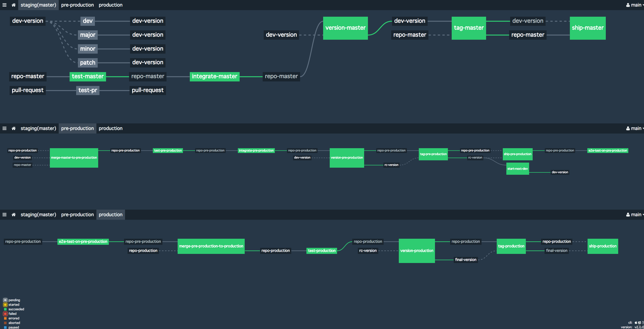
Task: Download the Linux CLI via the penguin icon
Action: [643, 323]
